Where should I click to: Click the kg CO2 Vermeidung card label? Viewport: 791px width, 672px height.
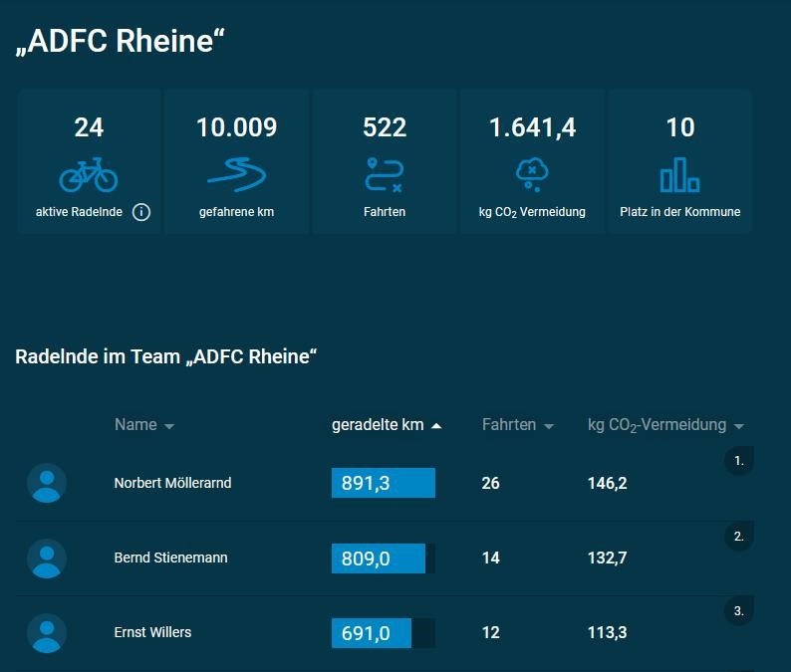[532, 212]
